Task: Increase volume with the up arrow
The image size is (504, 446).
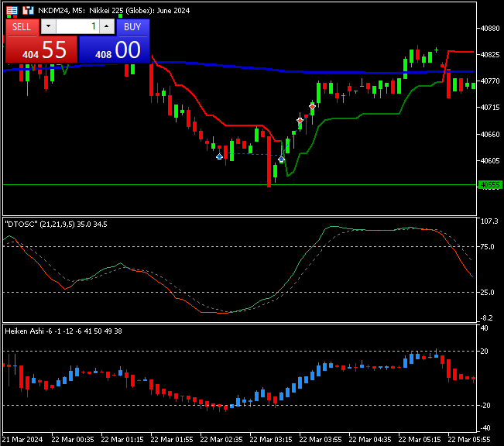Action: click(107, 26)
